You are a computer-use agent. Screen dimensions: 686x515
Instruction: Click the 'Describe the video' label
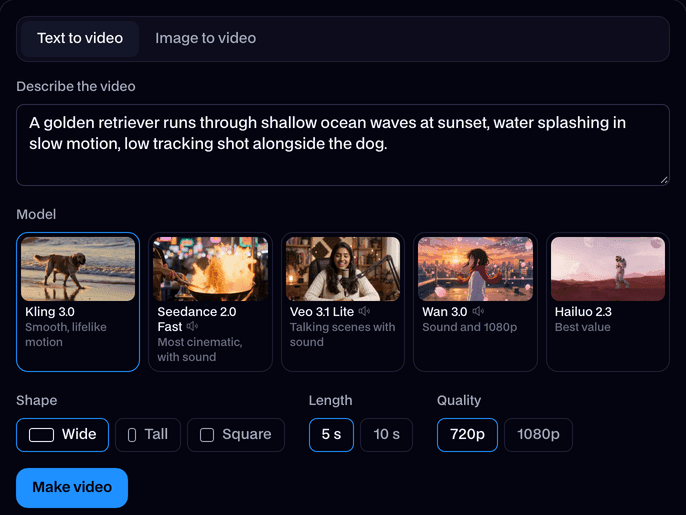[x=76, y=86]
